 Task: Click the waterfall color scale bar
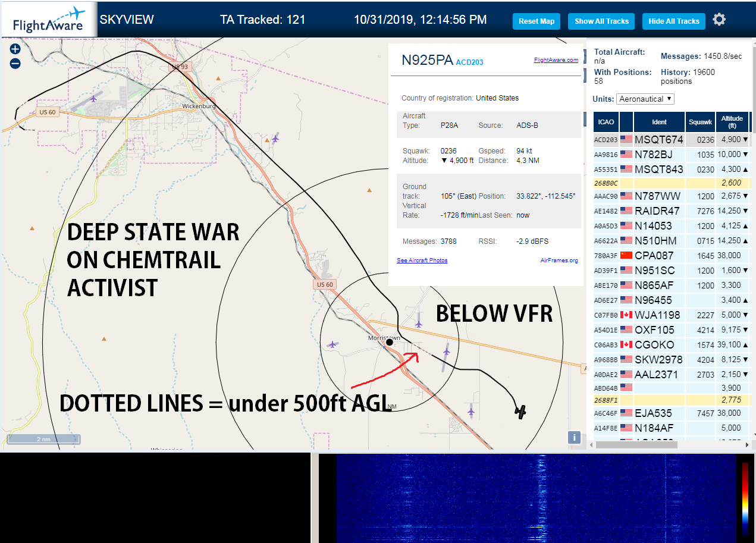tap(745, 498)
